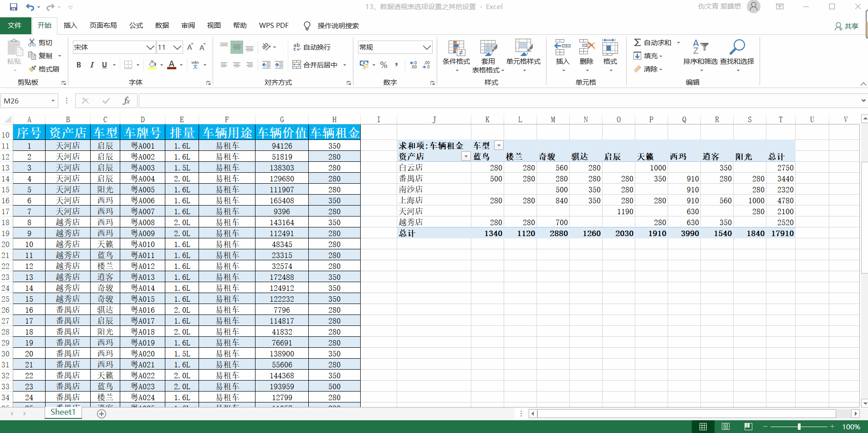Click the Format Painter brush icon
868x433 pixels.
pyautogui.click(x=32, y=69)
